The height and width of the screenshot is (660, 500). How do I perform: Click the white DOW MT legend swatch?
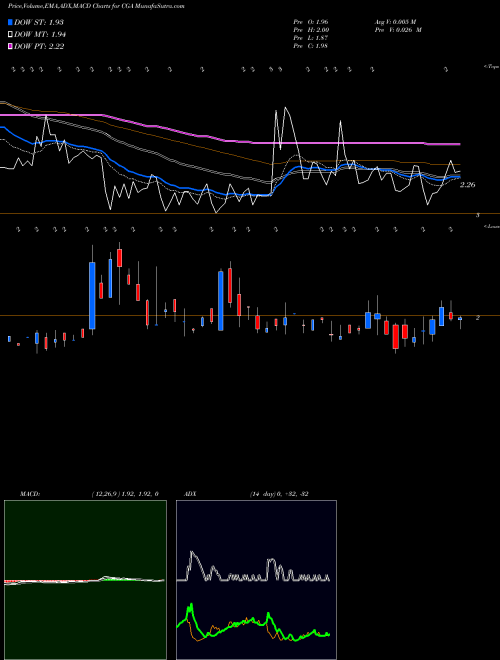pos(10,35)
